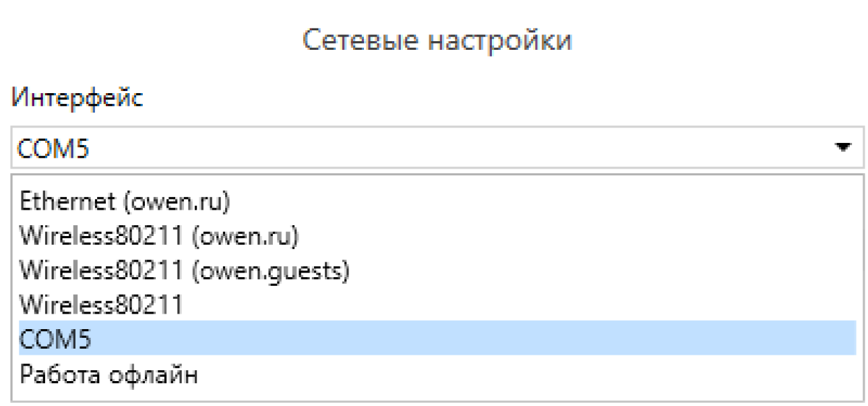Select Wireless80211 (owen.guests) network
The width and height of the screenshot is (868, 406).
pyautogui.click(x=185, y=270)
